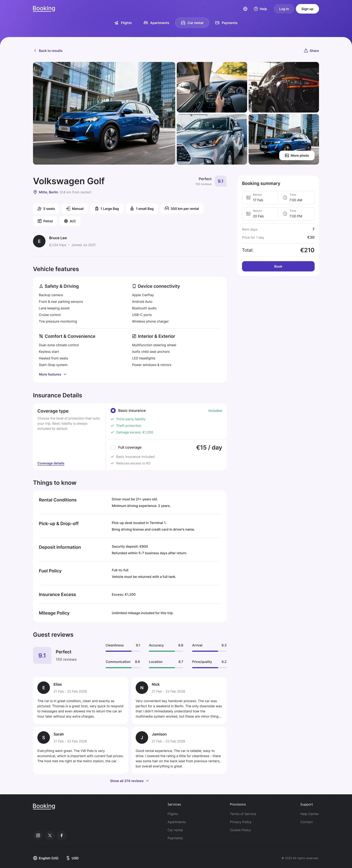Open the More photo thumbnail button

coord(297,155)
